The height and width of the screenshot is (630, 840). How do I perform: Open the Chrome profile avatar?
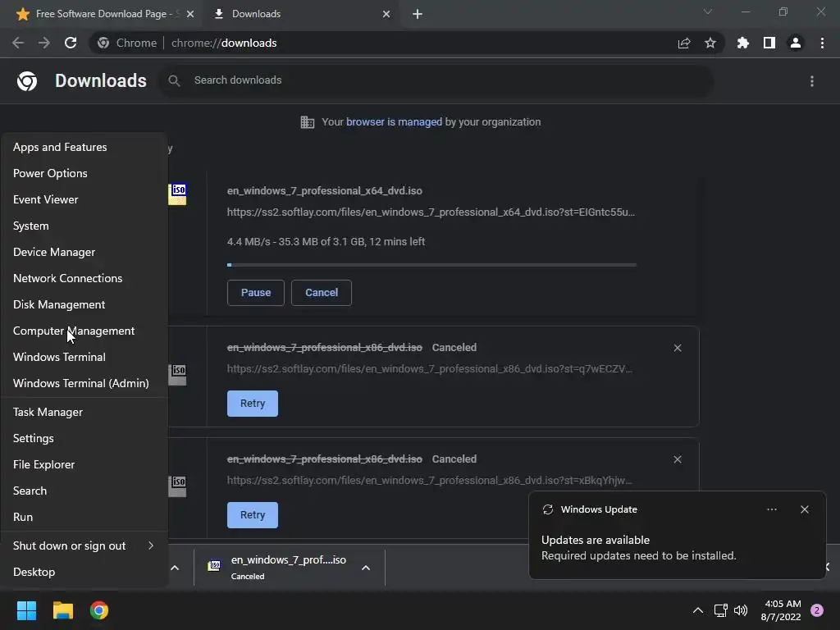[x=795, y=43]
